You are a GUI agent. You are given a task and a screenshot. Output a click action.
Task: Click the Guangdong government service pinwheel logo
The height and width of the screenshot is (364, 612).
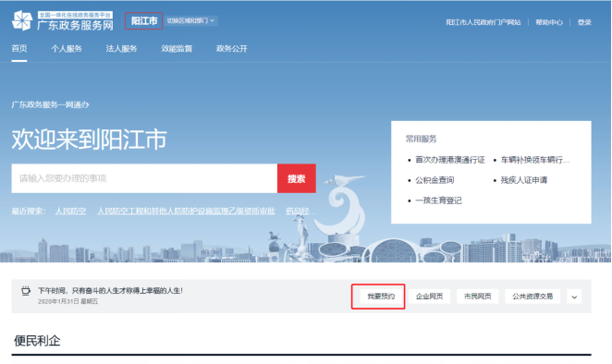pos(22,20)
